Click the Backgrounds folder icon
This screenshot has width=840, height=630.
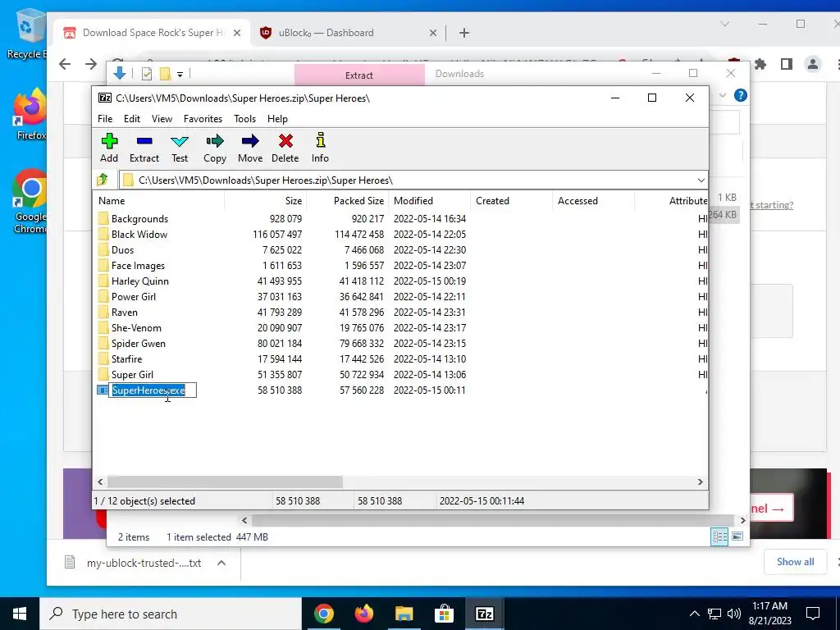pyautogui.click(x=103, y=218)
